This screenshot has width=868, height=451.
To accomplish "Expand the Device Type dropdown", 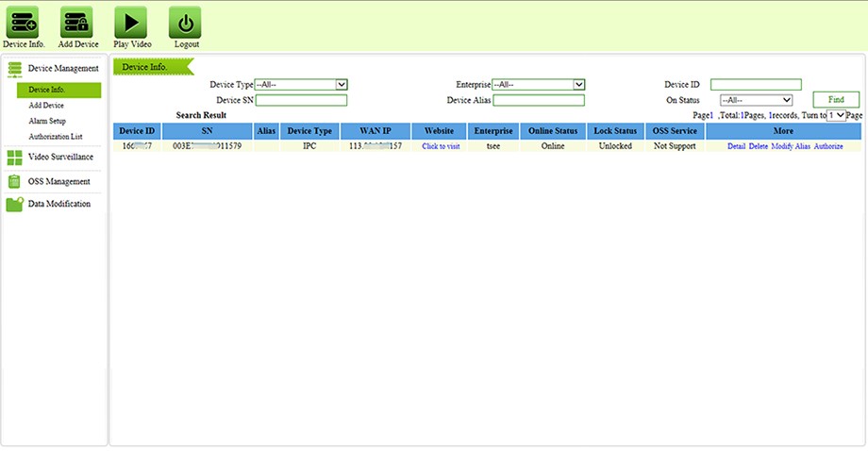I will (301, 85).
